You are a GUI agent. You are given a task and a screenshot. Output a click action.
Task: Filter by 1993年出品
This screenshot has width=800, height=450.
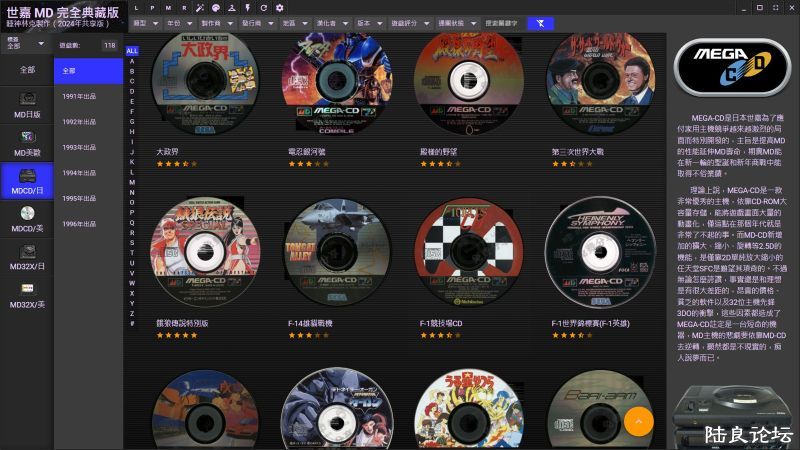pos(88,147)
